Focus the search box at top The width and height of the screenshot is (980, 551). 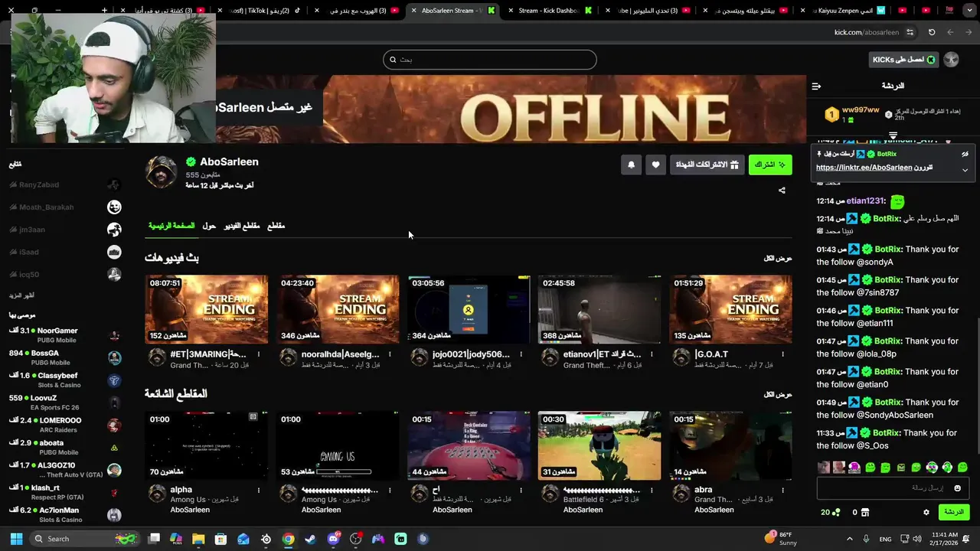[490, 60]
